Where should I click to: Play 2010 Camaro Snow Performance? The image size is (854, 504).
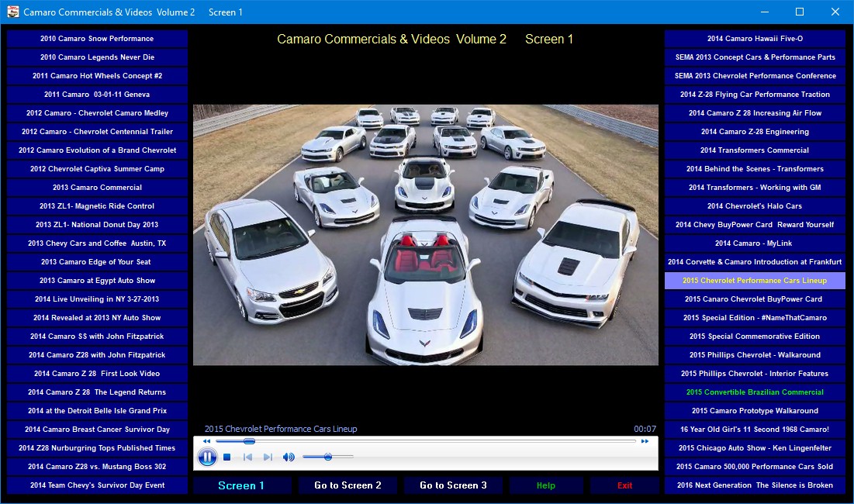97,39
